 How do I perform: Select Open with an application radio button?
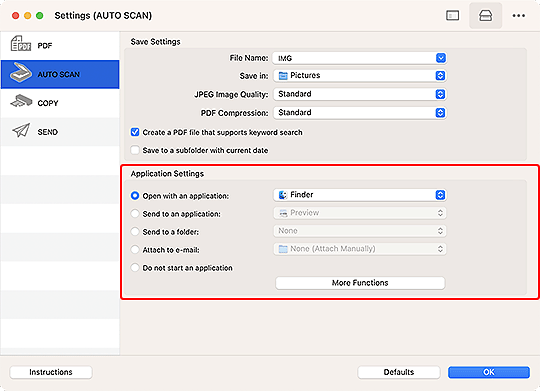[135, 196]
